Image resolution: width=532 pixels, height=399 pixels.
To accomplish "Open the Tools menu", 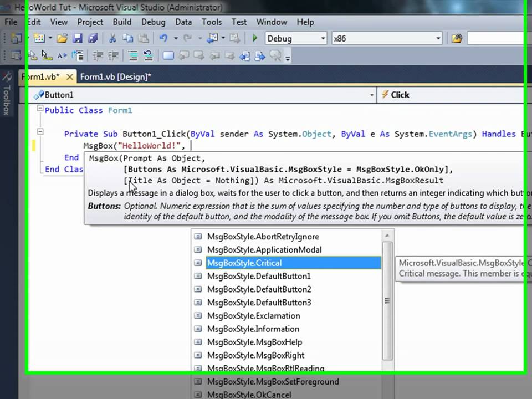I will point(212,22).
